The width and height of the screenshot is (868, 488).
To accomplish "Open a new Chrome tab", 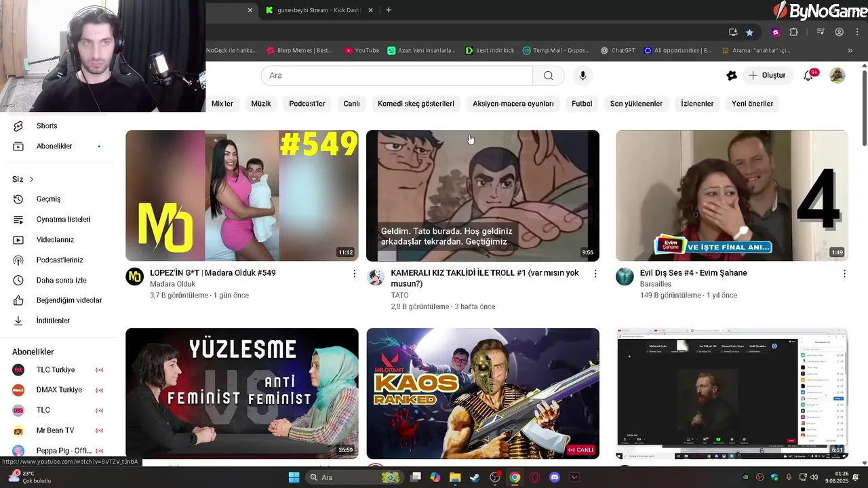I will click(389, 10).
